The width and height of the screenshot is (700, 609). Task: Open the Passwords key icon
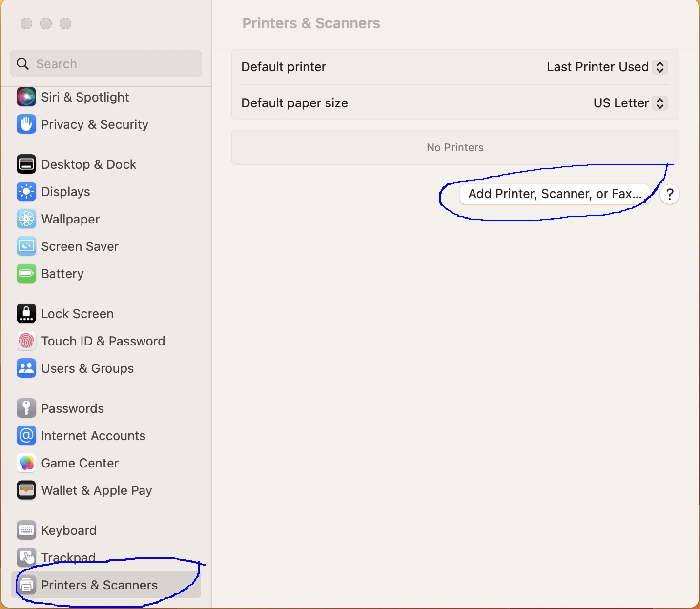pyautogui.click(x=26, y=408)
